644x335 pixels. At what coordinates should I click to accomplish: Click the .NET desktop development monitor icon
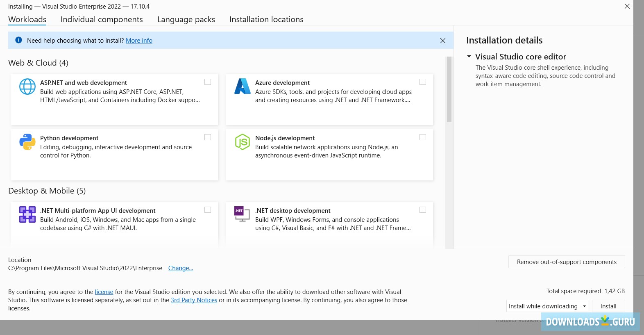[x=242, y=214]
